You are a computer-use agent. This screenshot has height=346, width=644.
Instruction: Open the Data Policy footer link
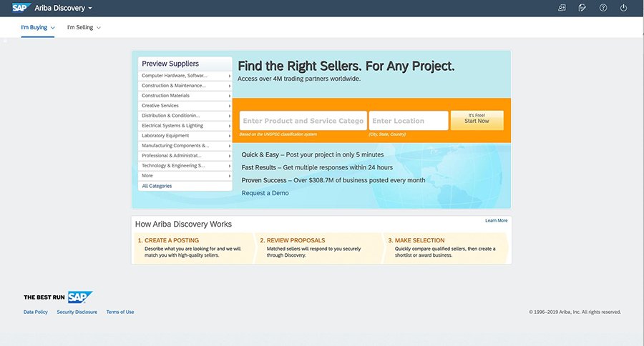[36, 312]
